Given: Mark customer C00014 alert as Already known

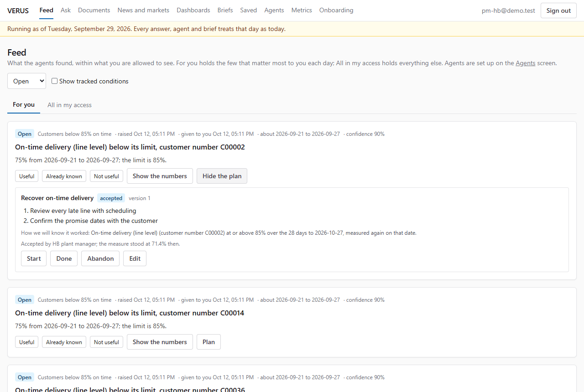Looking at the screenshot, I should click(64, 342).
